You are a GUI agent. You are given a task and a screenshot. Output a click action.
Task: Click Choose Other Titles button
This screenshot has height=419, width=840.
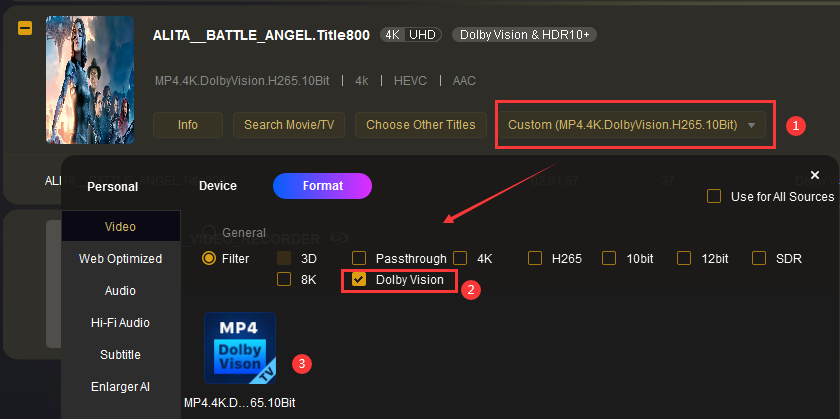420,125
